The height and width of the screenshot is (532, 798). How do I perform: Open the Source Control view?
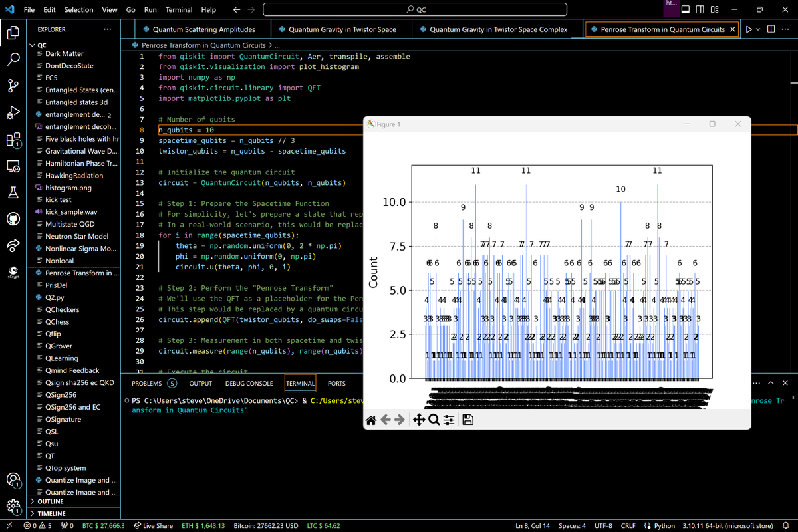pos(13,86)
